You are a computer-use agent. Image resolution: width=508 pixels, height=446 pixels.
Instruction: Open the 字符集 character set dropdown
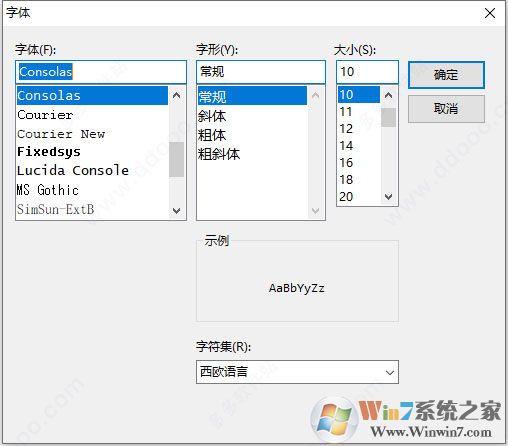coord(297,372)
